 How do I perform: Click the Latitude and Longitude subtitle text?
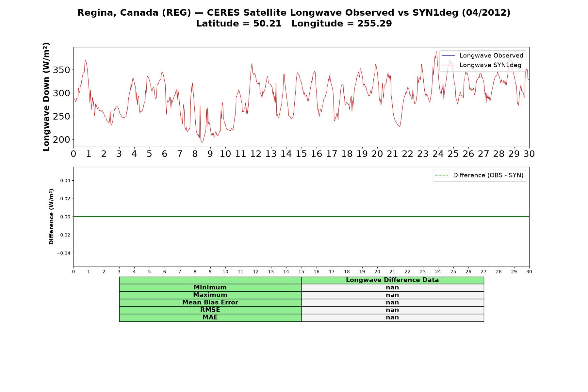click(x=294, y=24)
